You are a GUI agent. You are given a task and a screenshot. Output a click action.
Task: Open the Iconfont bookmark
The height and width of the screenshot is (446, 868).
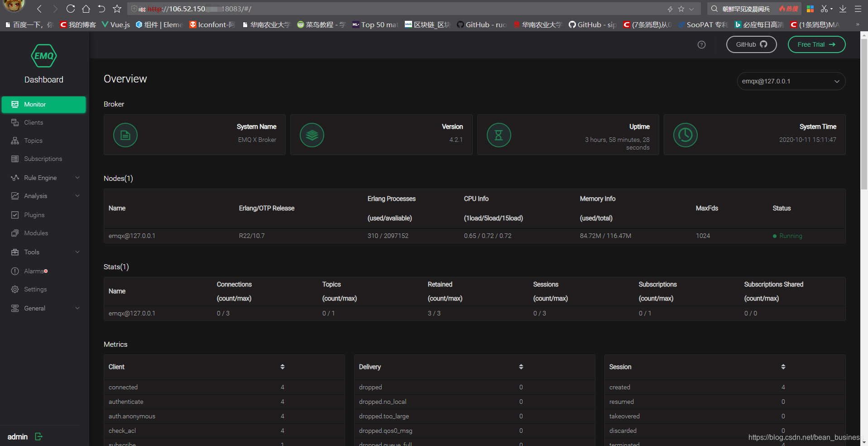[212, 24]
